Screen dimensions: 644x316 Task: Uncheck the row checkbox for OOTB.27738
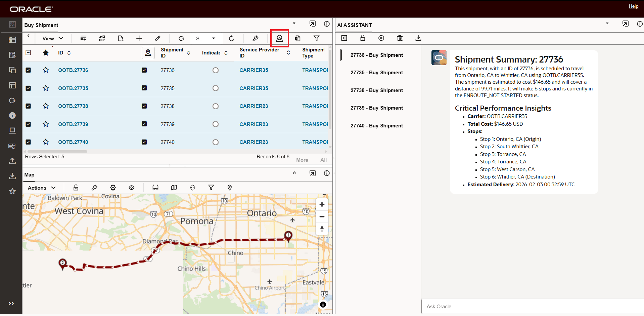pos(28,106)
